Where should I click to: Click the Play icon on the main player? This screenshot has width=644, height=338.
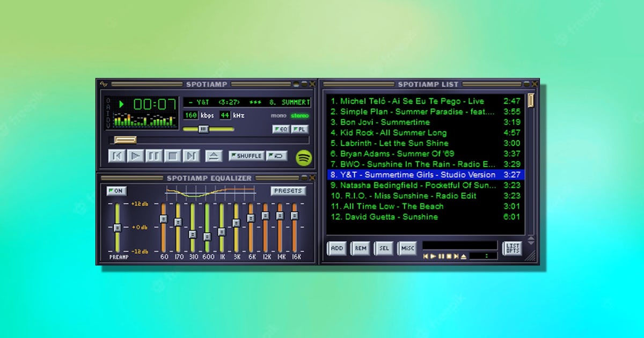point(135,156)
